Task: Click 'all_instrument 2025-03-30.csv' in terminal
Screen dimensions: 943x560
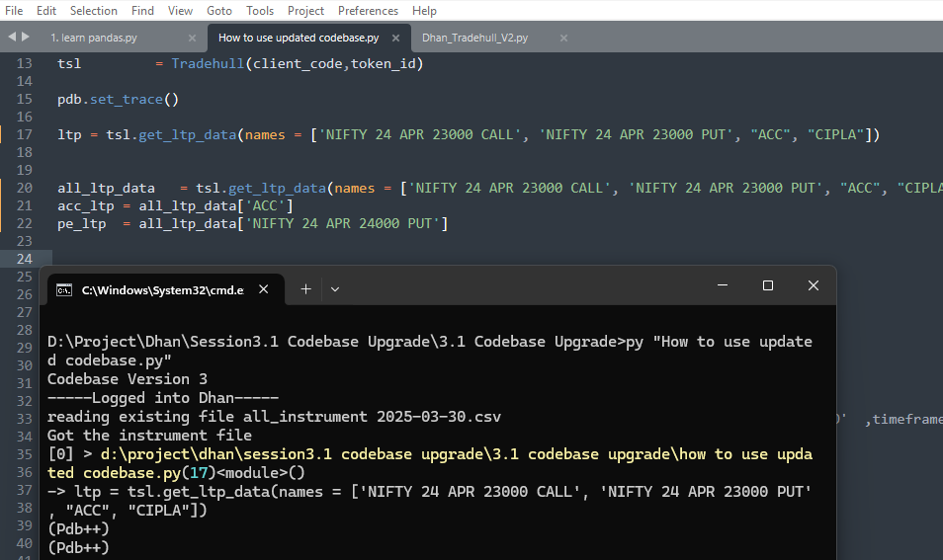Action: (x=372, y=417)
